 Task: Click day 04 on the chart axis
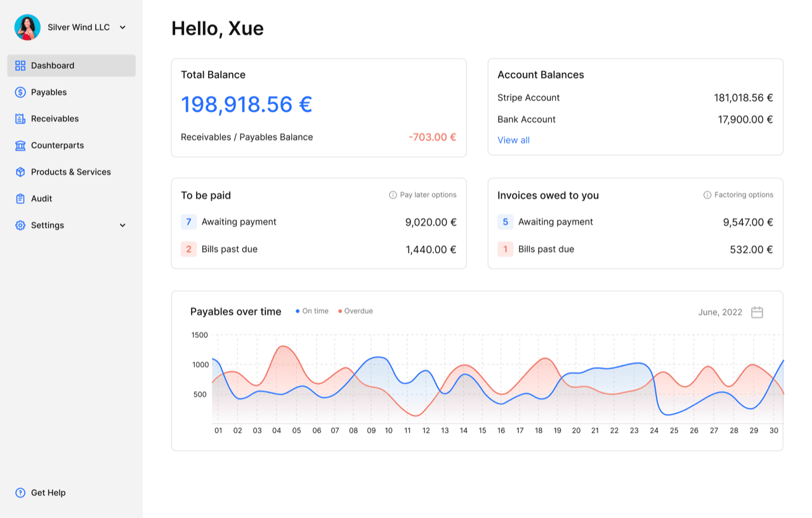tap(277, 431)
